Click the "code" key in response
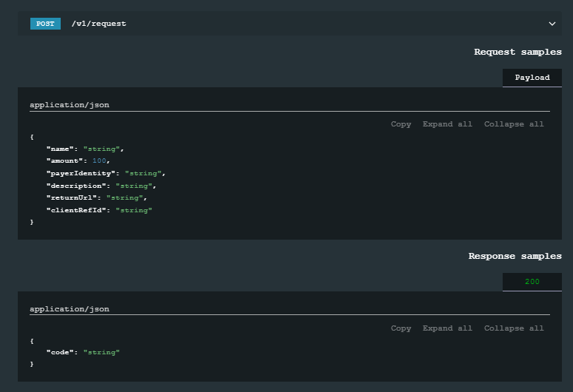 tap(60, 352)
